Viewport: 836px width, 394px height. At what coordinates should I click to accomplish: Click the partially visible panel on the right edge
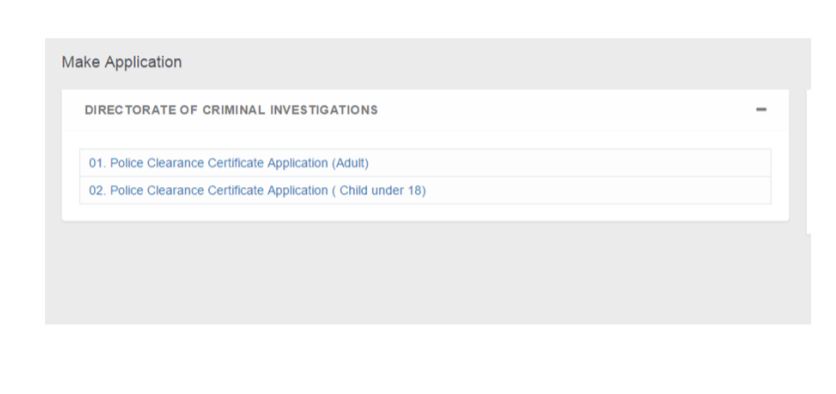809,162
